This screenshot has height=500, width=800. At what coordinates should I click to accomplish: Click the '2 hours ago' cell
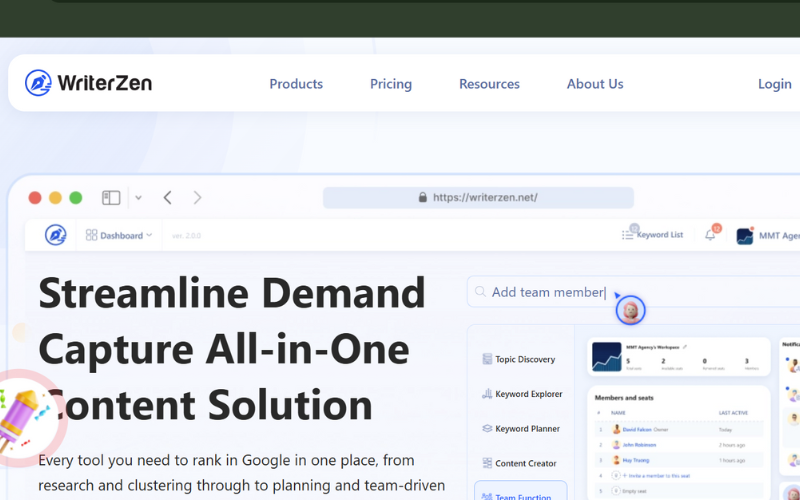(x=732, y=445)
